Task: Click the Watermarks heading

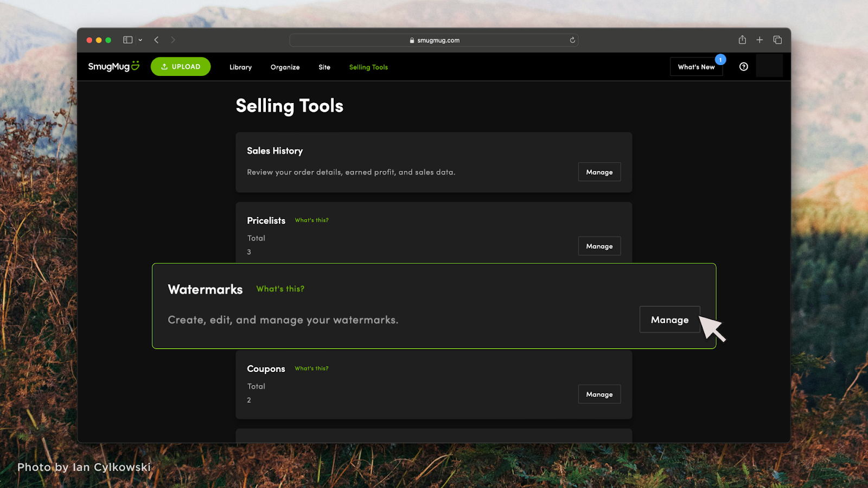Action: [x=205, y=290]
